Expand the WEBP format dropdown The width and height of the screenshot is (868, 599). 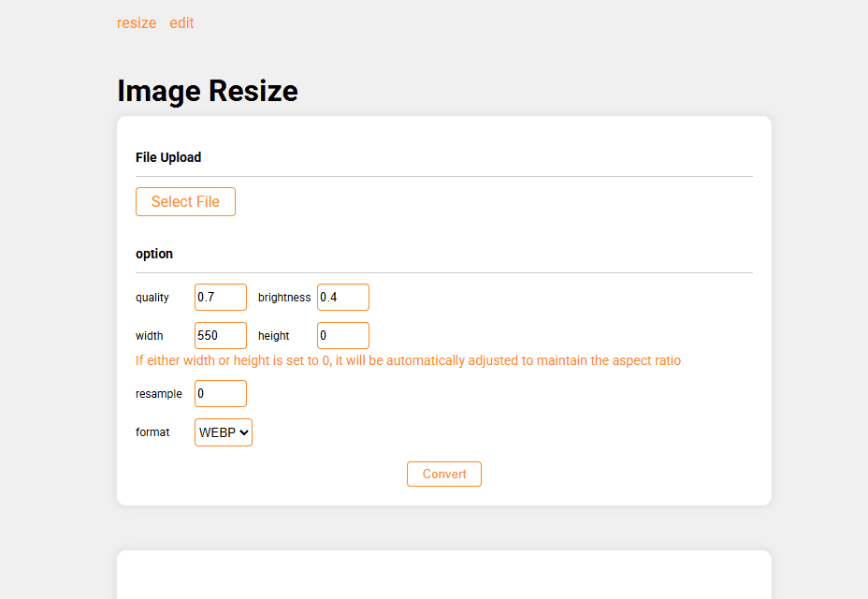pos(224,432)
